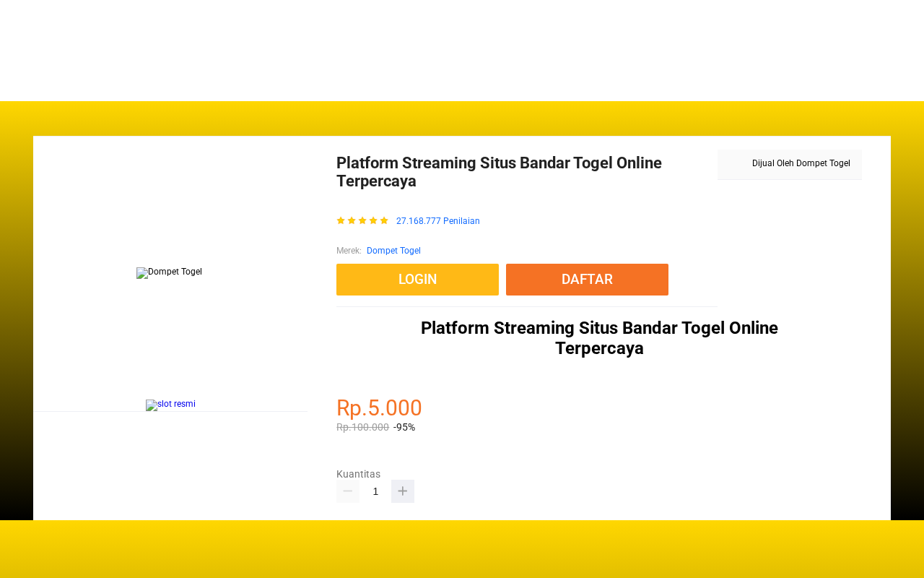
Task: Click the second rating star
Action: 352,220
